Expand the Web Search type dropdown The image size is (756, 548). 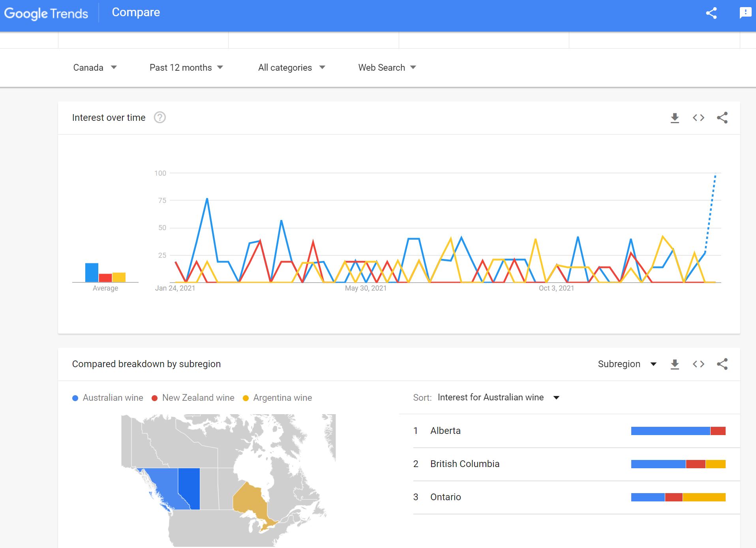pyautogui.click(x=387, y=68)
